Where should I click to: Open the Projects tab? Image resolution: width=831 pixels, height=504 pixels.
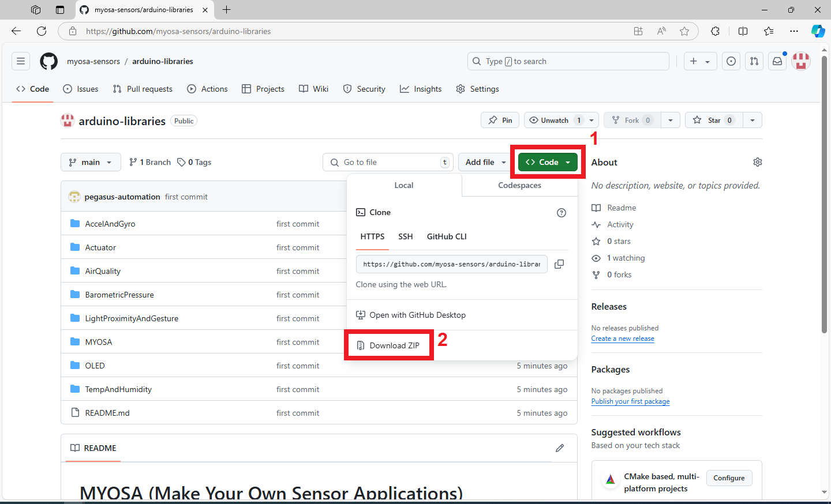pos(263,89)
